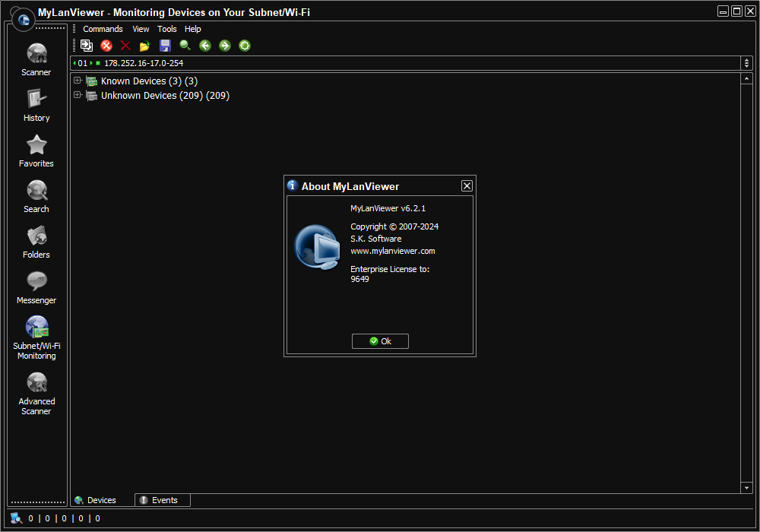Switch to the Events tab
The width and height of the screenshot is (760, 532).
pyautogui.click(x=163, y=500)
